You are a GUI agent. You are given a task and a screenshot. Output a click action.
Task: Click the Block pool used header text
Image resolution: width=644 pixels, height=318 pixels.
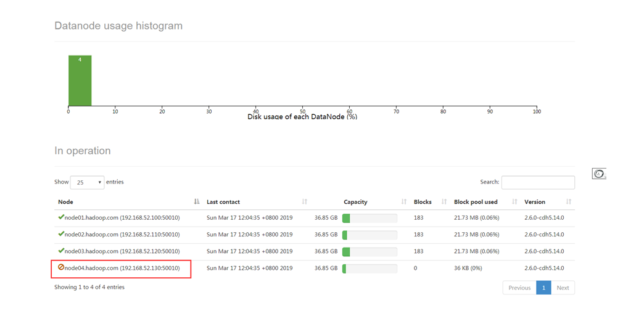click(x=476, y=202)
